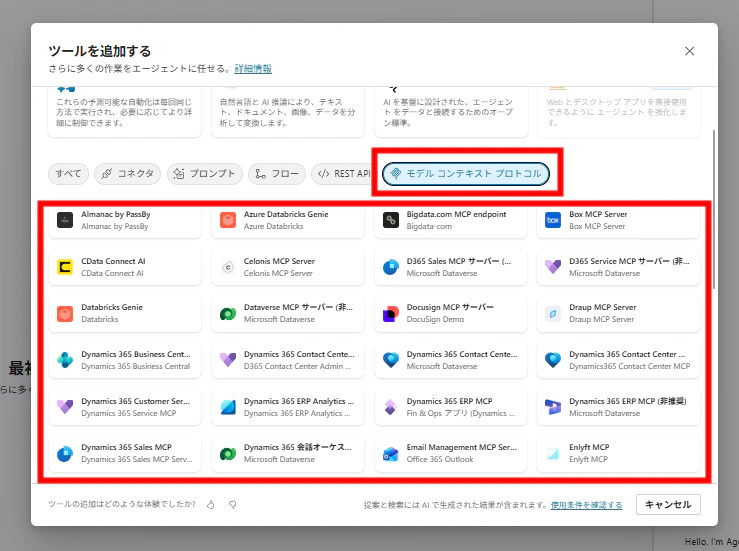
Task: Open the 詳細情報 link
Action: tap(253, 69)
